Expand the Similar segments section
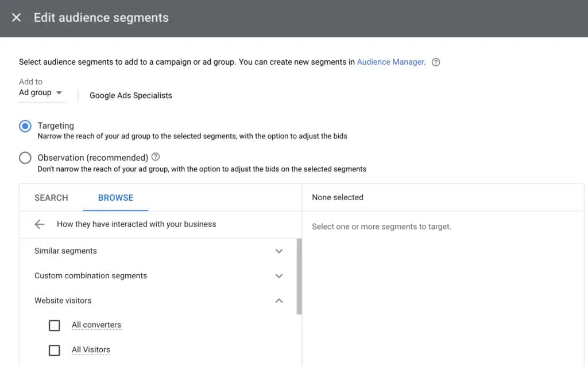 (279, 251)
